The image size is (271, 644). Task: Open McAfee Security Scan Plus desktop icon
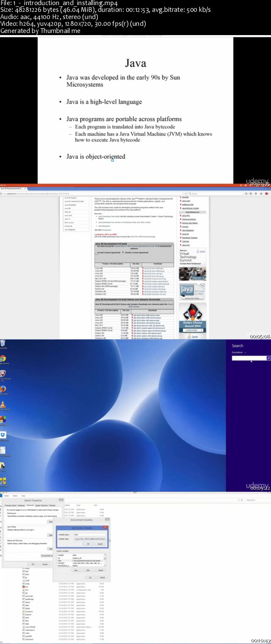point(3,375)
